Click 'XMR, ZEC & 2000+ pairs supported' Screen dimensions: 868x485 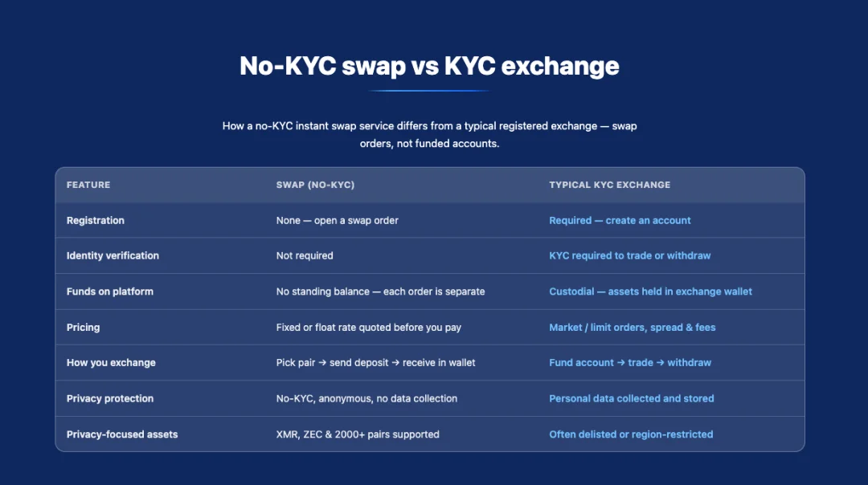click(x=358, y=434)
